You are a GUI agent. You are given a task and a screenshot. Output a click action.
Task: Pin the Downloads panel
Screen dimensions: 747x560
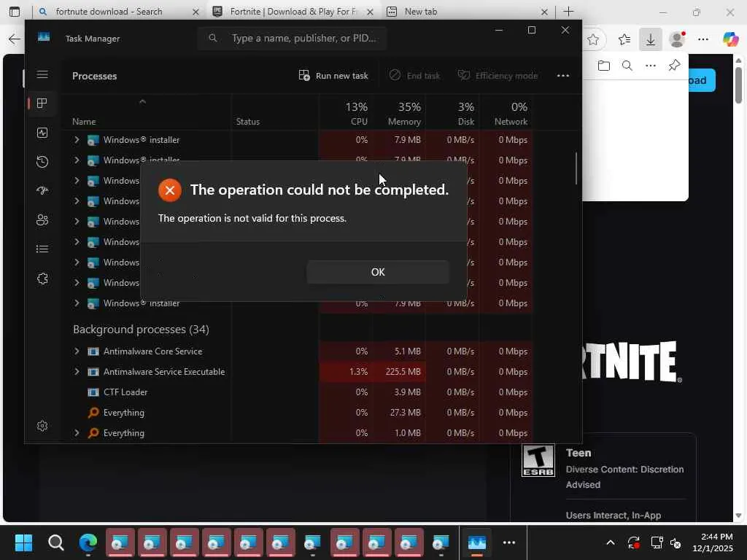pos(674,65)
